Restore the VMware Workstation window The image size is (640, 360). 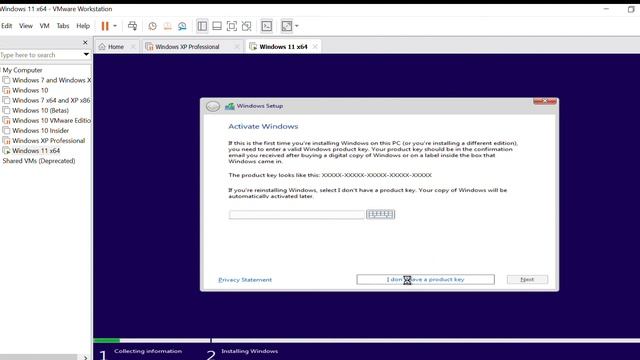tap(631, 9)
